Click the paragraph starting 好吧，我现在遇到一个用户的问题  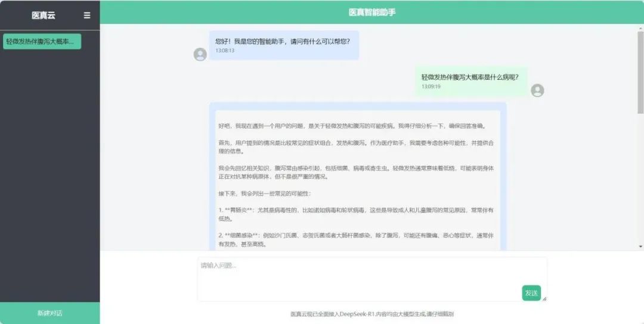point(352,126)
